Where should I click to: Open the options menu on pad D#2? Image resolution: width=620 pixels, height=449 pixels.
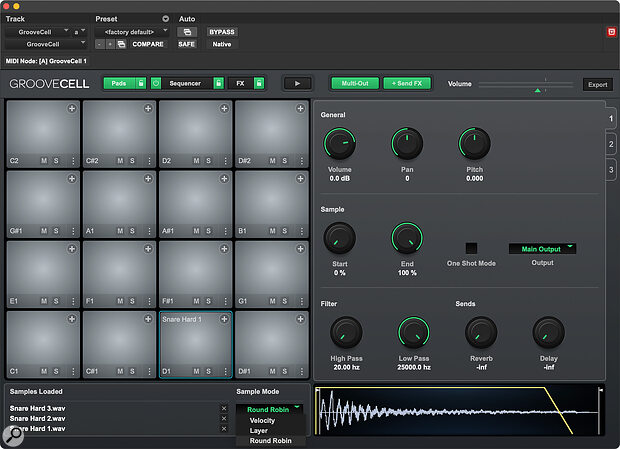click(301, 160)
